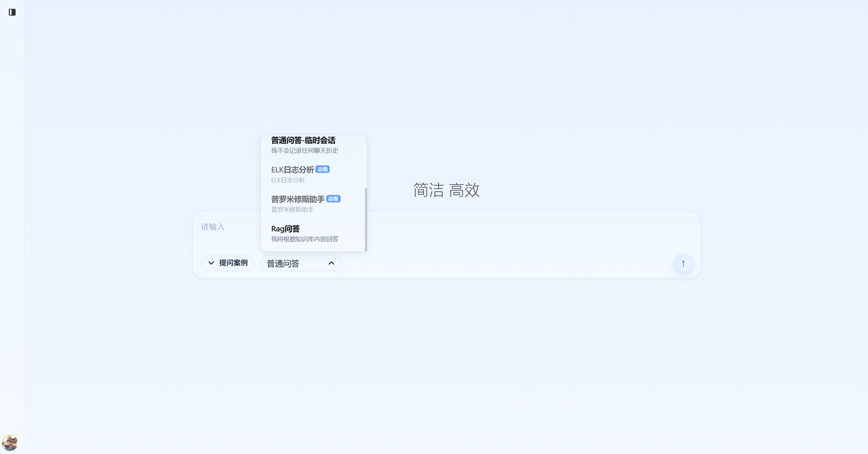
Task: Click the chevron beside 提问案例
Action: point(211,263)
